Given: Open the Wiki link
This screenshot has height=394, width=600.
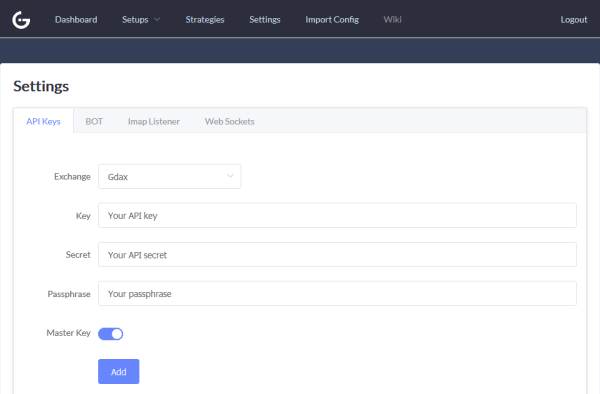Looking at the screenshot, I should click(x=393, y=20).
